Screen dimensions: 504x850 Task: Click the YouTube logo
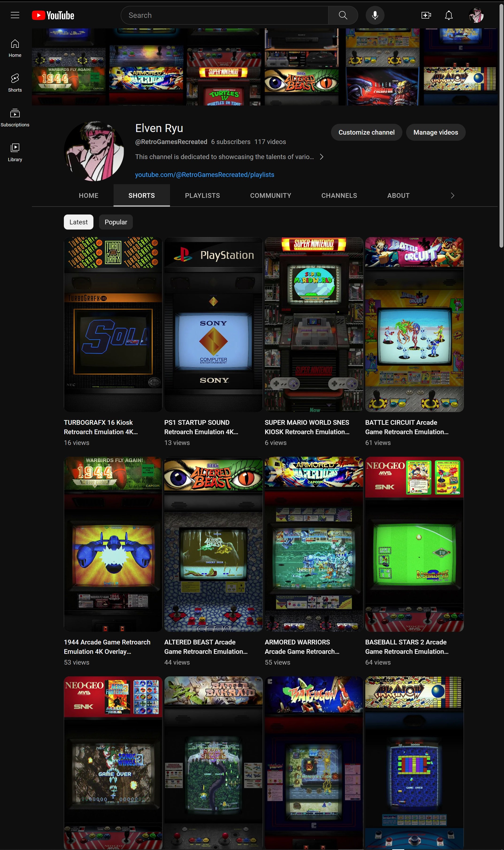pos(53,15)
